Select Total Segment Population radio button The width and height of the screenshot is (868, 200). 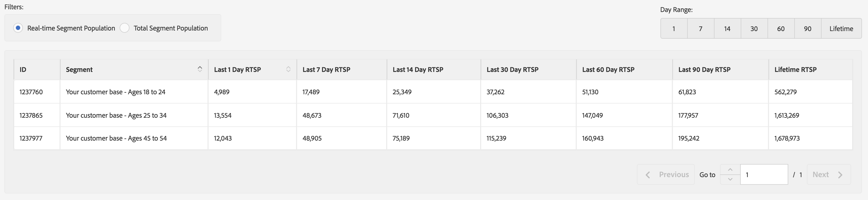(125, 28)
